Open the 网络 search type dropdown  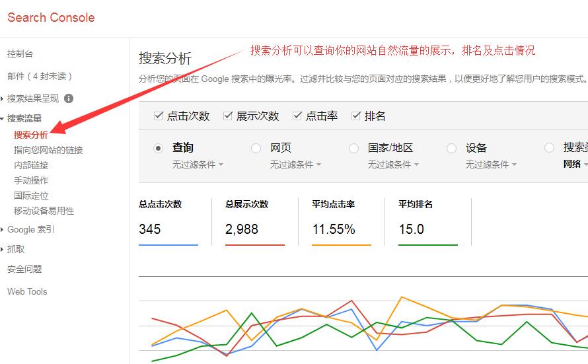(575, 164)
